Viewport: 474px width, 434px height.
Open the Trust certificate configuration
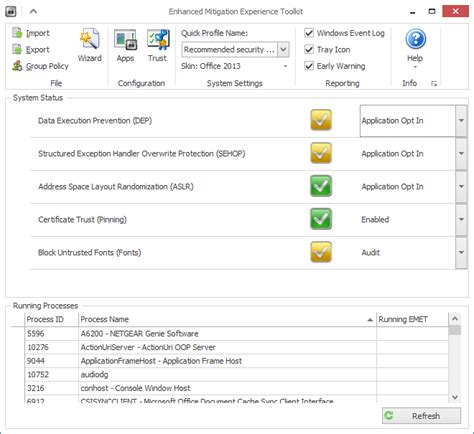[x=157, y=46]
